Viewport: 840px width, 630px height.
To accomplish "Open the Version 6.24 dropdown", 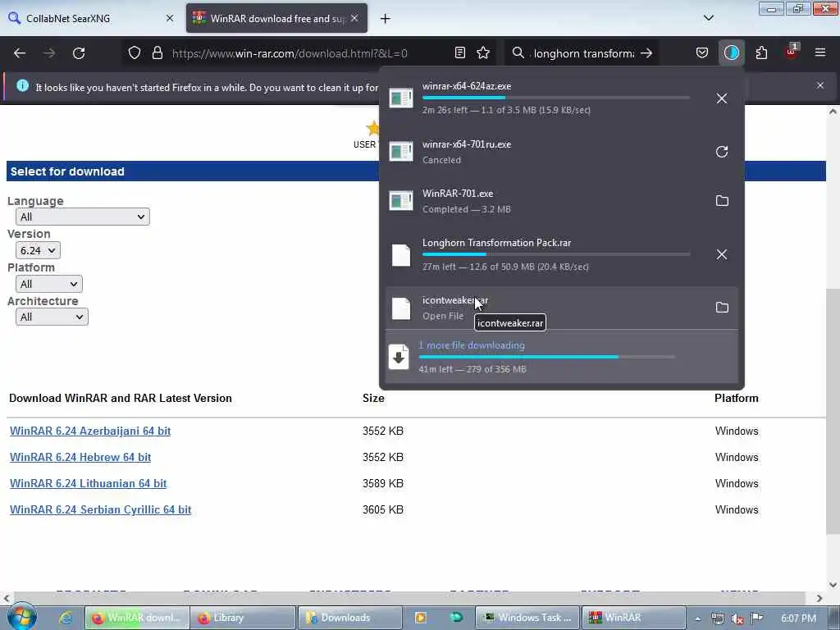I will coord(38,250).
